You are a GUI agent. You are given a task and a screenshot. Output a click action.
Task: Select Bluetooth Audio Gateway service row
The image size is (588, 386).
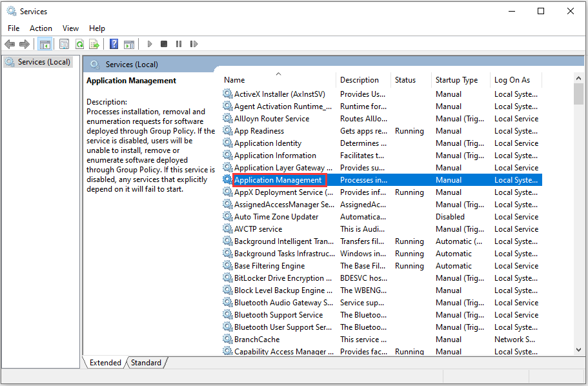(381, 302)
